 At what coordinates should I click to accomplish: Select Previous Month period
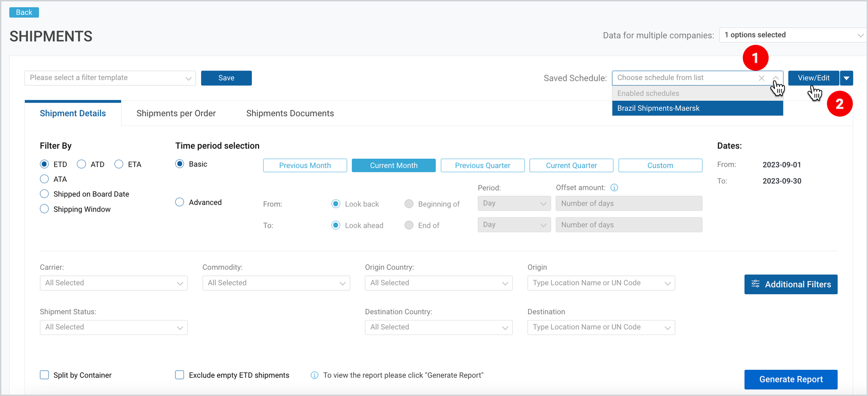point(305,165)
